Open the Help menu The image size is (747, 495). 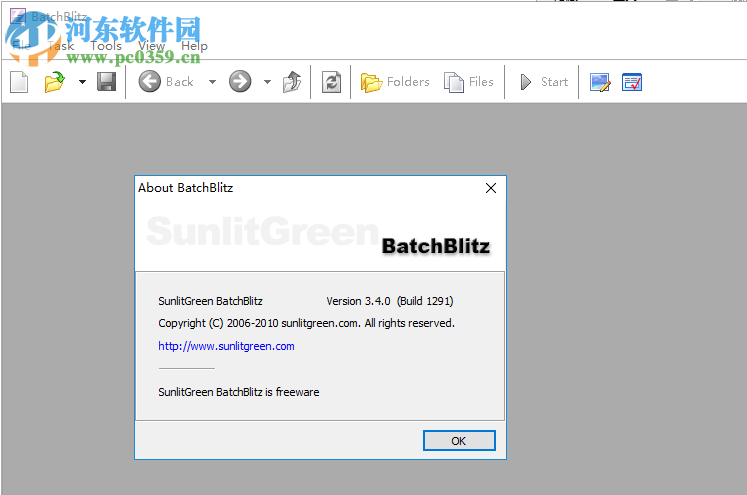pyautogui.click(x=194, y=46)
